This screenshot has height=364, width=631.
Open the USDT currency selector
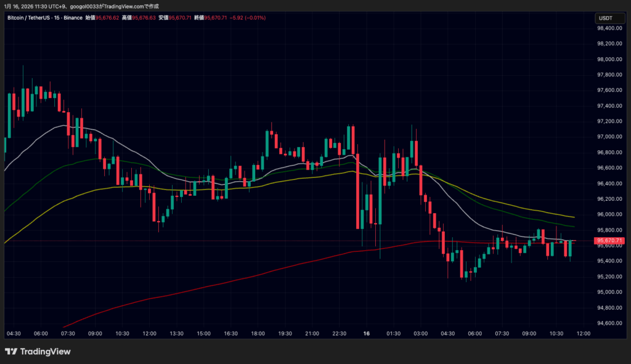pos(609,18)
